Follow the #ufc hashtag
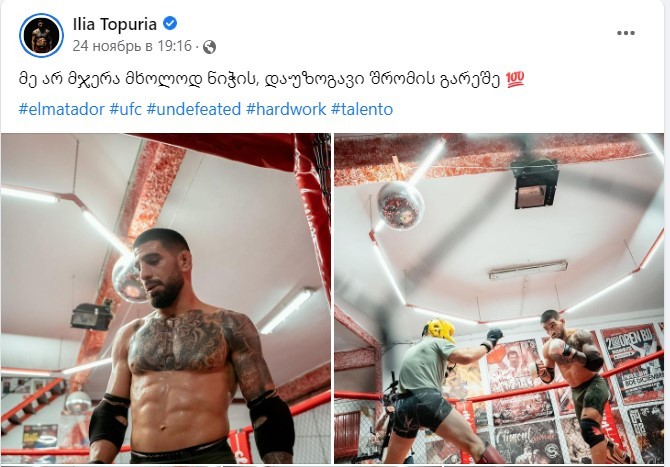Viewport: 670px width, 467px height. pos(126,109)
